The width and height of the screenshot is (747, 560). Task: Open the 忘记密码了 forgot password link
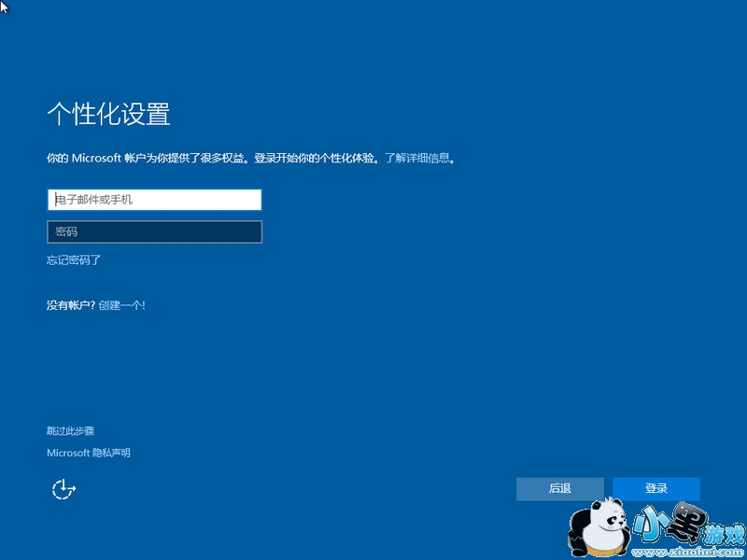pyautogui.click(x=74, y=260)
